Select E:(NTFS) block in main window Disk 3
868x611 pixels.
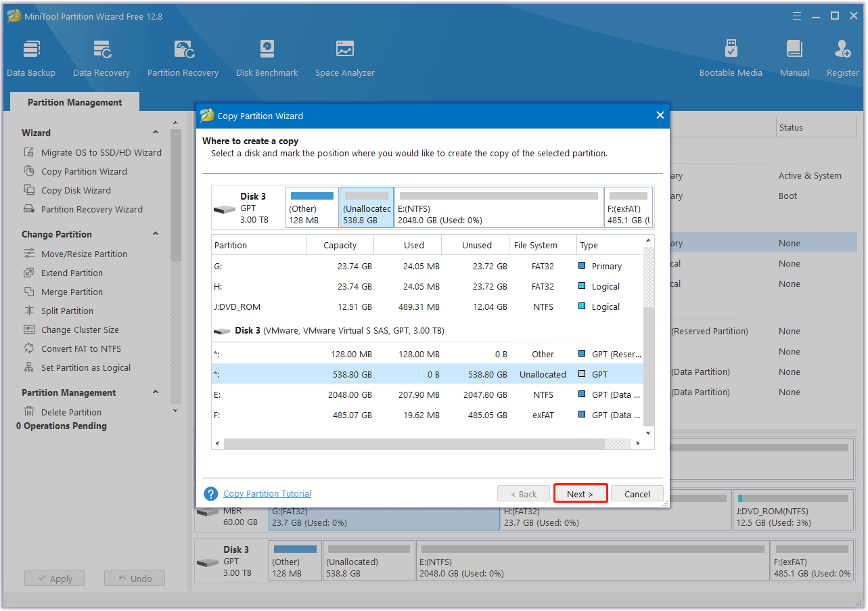[592, 560]
